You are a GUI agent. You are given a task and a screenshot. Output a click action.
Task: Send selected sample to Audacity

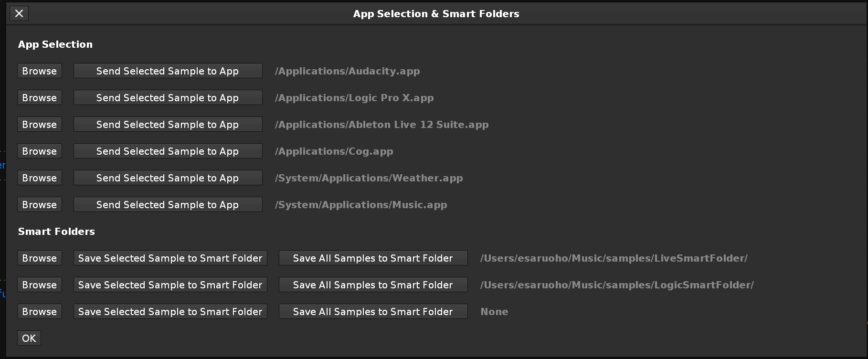coord(168,71)
